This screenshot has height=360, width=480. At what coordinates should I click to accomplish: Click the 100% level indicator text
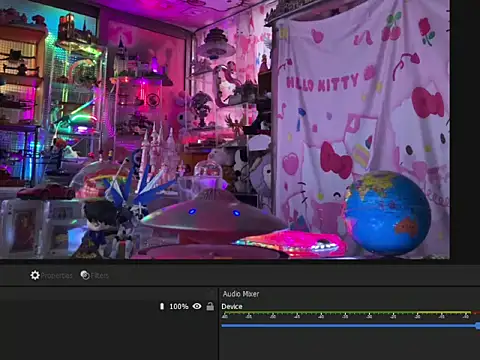(x=179, y=306)
